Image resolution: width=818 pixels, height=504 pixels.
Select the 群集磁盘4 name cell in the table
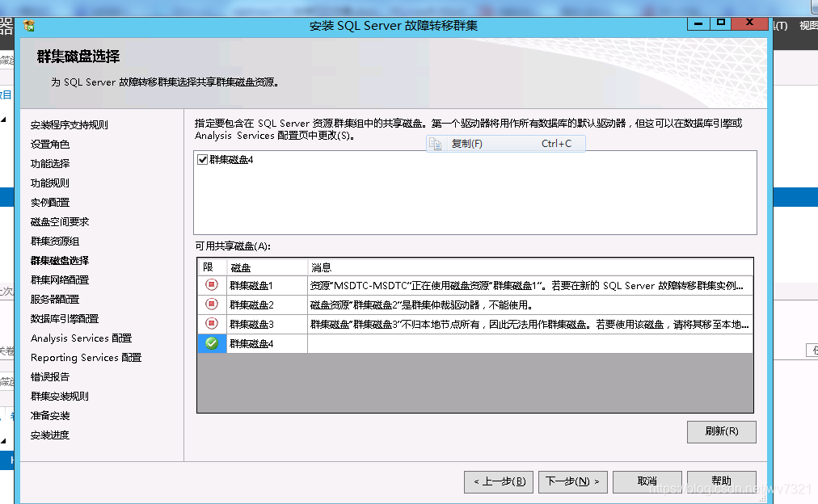(x=267, y=343)
